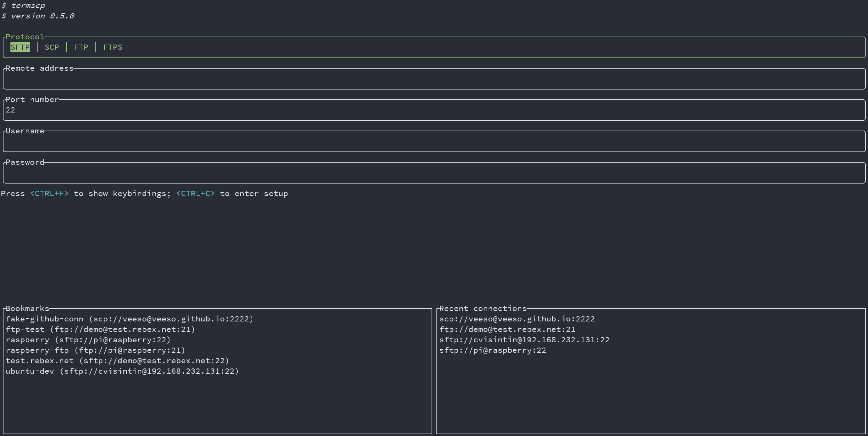Select the fake-github-conn bookmark

pyautogui.click(x=129, y=319)
